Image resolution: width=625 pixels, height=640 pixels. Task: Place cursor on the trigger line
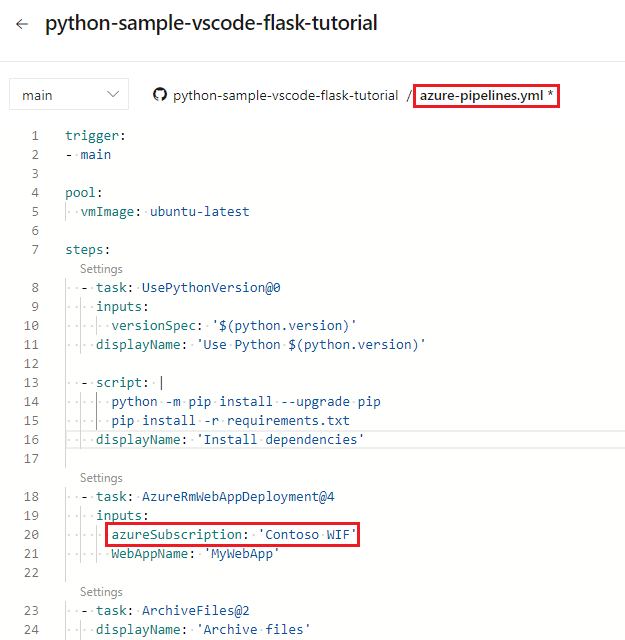point(96,136)
